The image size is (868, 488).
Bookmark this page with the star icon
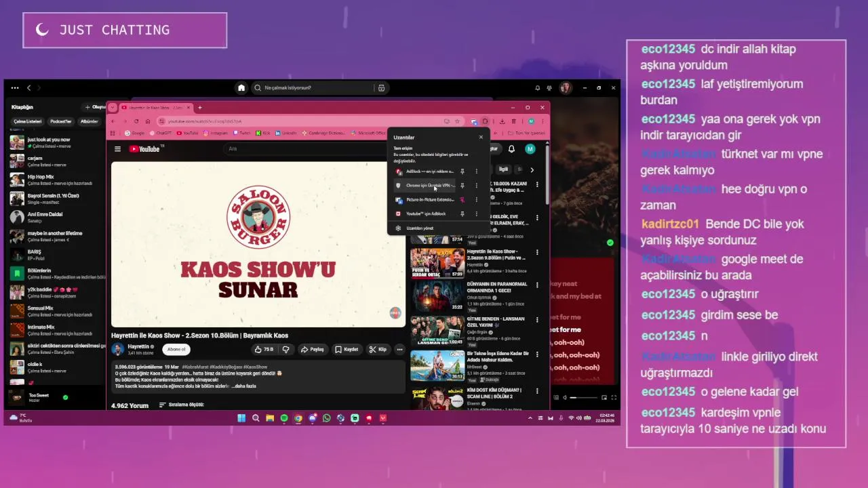[457, 121]
